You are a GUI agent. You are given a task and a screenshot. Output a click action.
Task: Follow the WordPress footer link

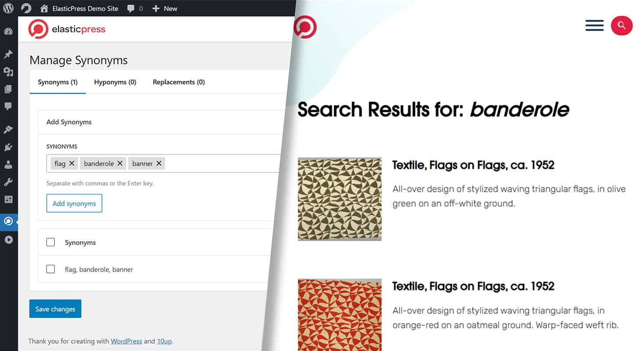(x=127, y=341)
